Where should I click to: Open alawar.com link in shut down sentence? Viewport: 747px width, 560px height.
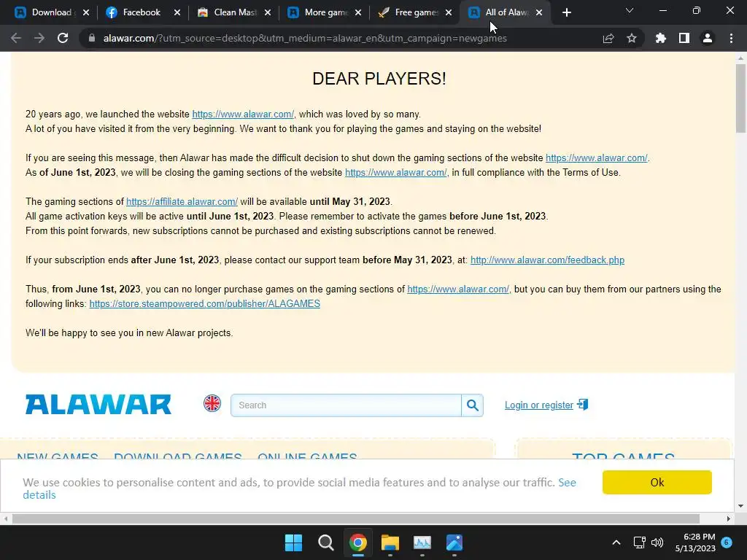pyautogui.click(x=597, y=158)
